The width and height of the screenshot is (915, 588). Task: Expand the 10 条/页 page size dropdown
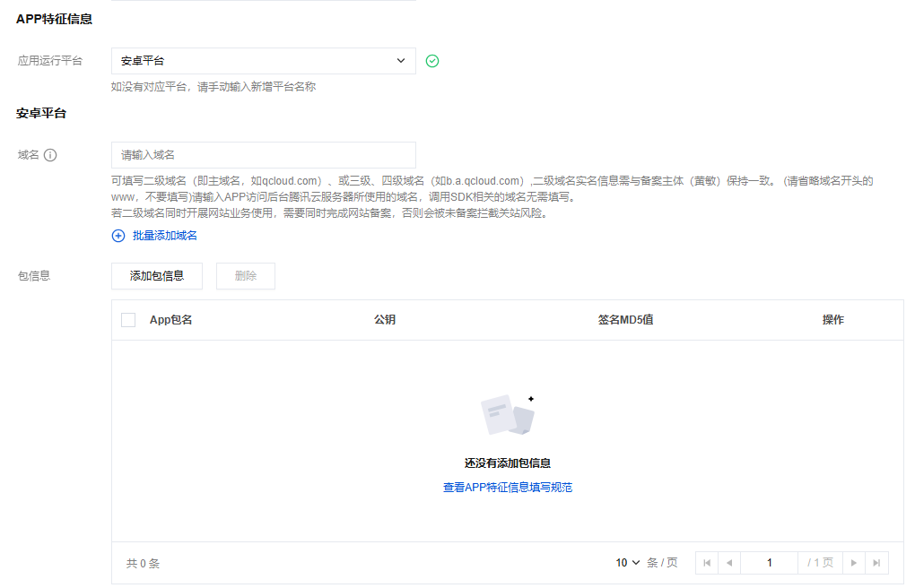[x=628, y=563]
